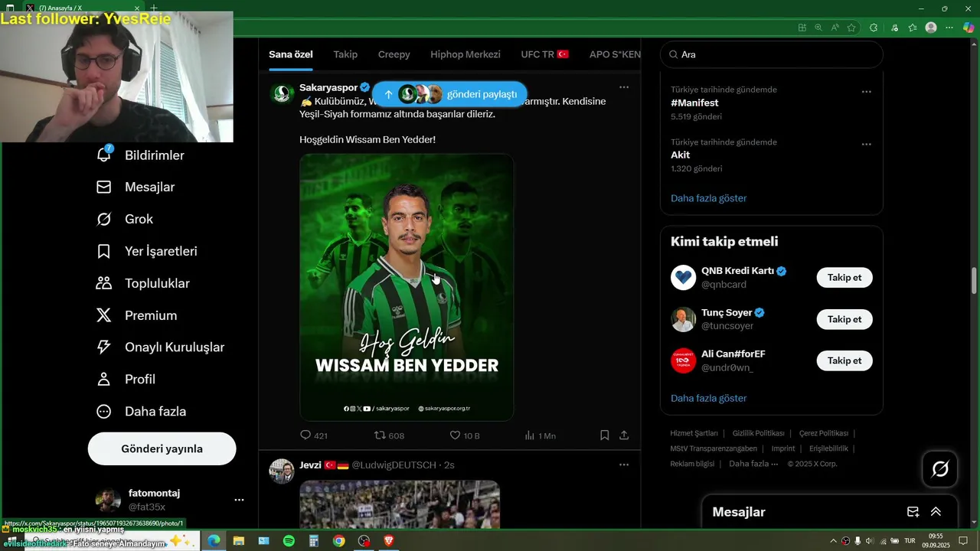Expand footer Daha fazla links menu
The width and height of the screenshot is (980, 551).
[x=753, y=464]
